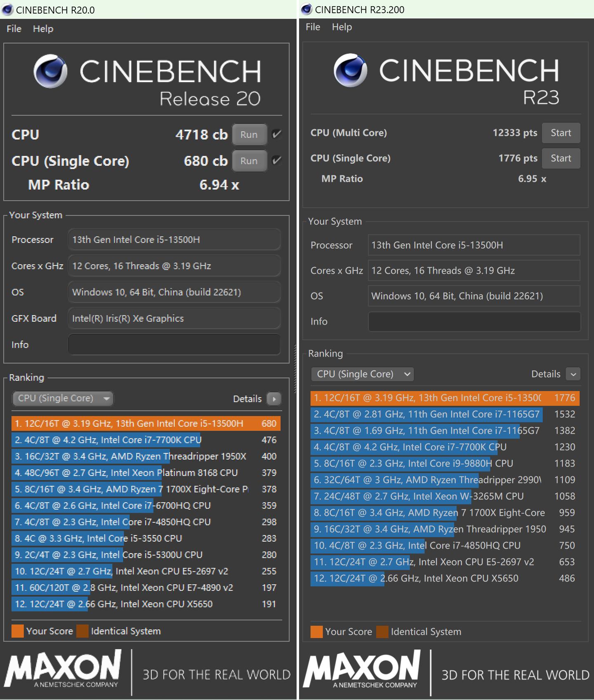This screenshot has height=700, width=594.
Task: Click the Cinebench R23 sphere logo
Action: coord(350,70)
